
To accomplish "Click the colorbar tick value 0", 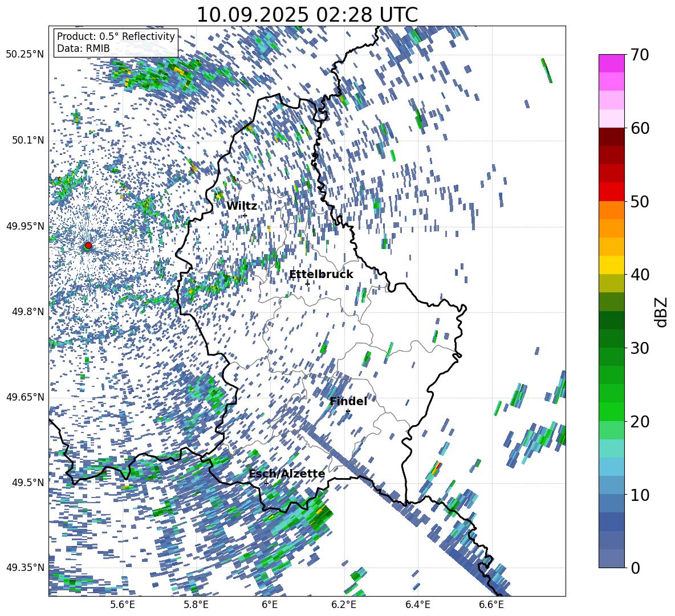I will pos(635,568).
